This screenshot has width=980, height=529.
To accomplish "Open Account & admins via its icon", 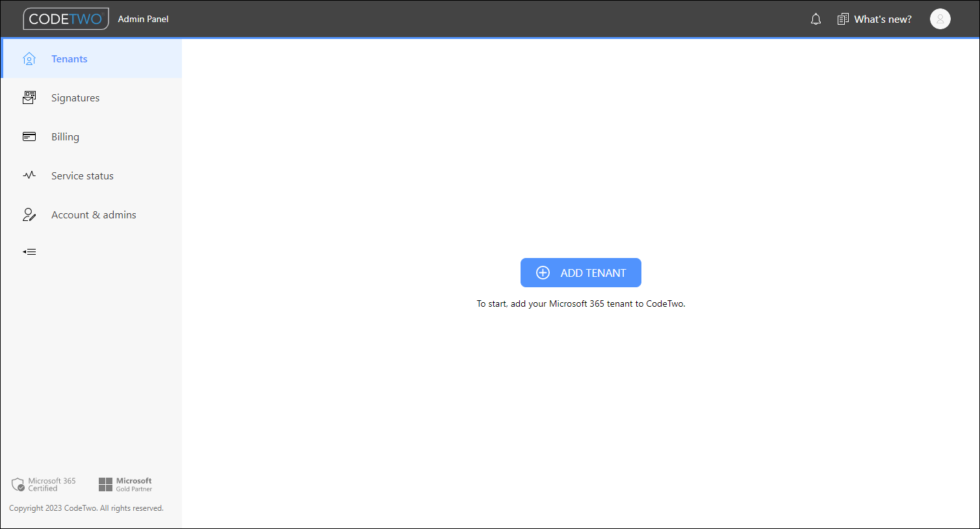I will click(29, 214).
